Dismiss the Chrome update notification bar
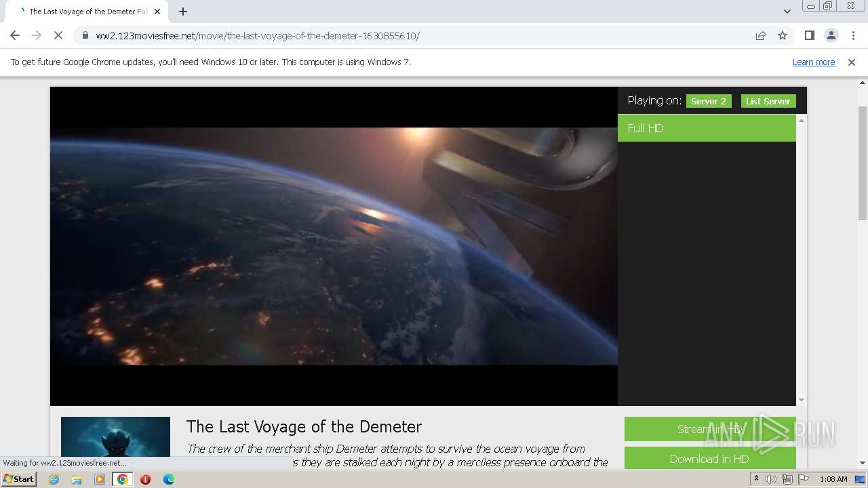 point(852,62)
